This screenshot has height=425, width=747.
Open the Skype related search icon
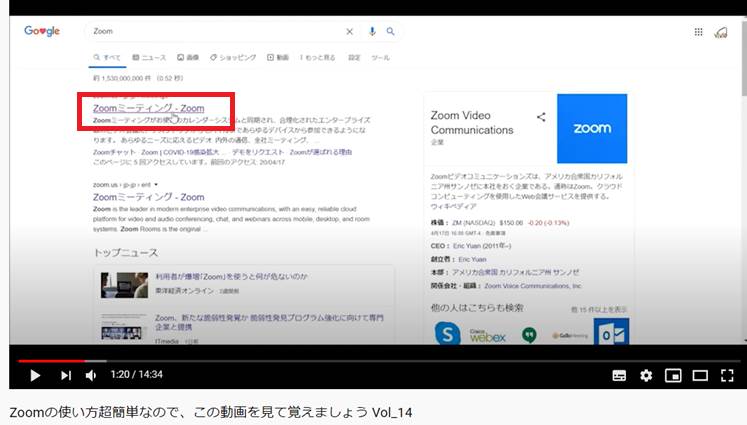click(x=447, y=333)
